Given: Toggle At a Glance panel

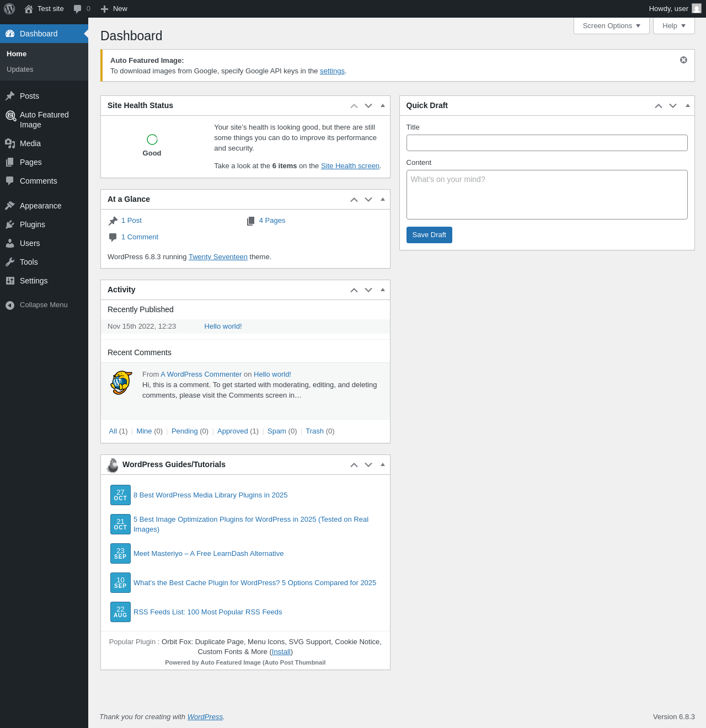Looking at the screenshot, I should click(383, 200).
